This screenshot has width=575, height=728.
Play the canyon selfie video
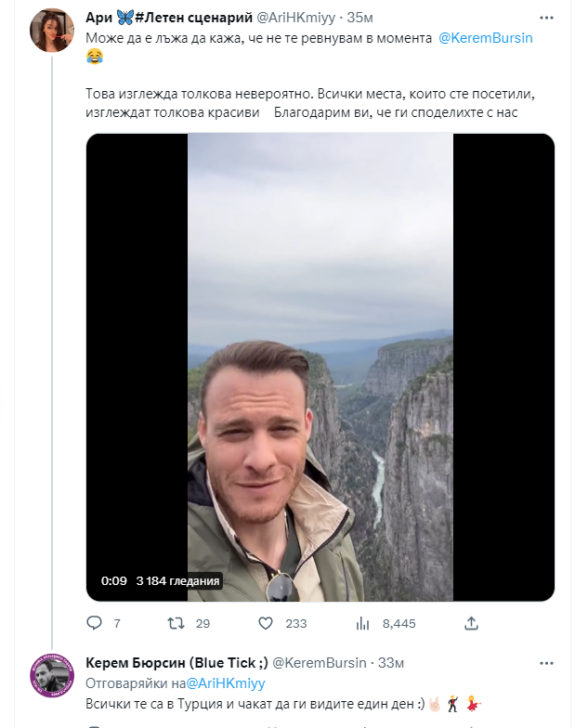pos(320,367)
